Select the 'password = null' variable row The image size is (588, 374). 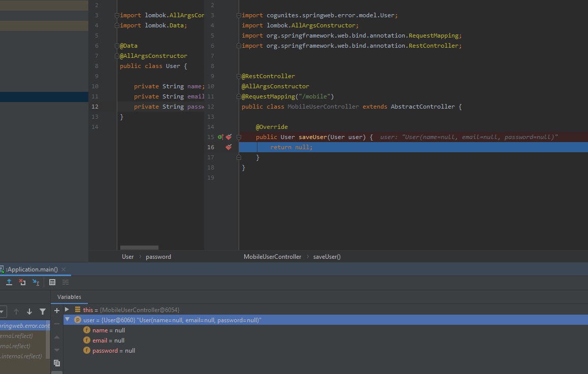click(x=325, y=350)
